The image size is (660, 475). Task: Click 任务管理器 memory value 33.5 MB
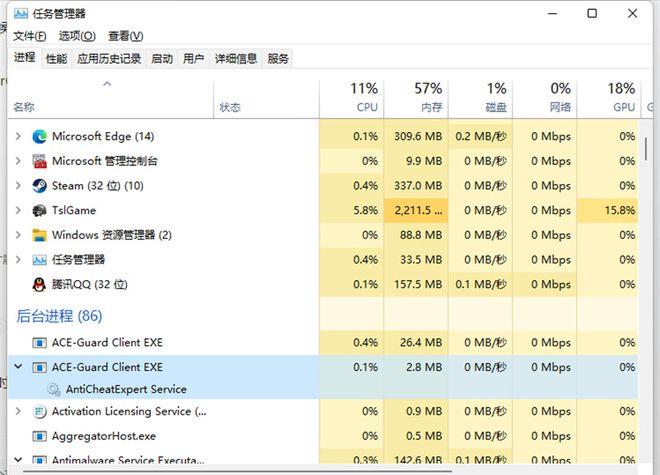(x=421, y=260)
